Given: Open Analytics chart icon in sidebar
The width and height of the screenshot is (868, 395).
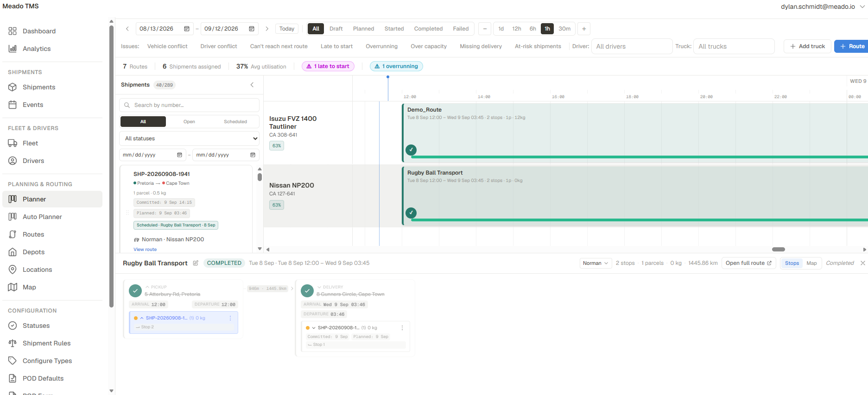Looking at the screenshot, I should coord(13,49).
